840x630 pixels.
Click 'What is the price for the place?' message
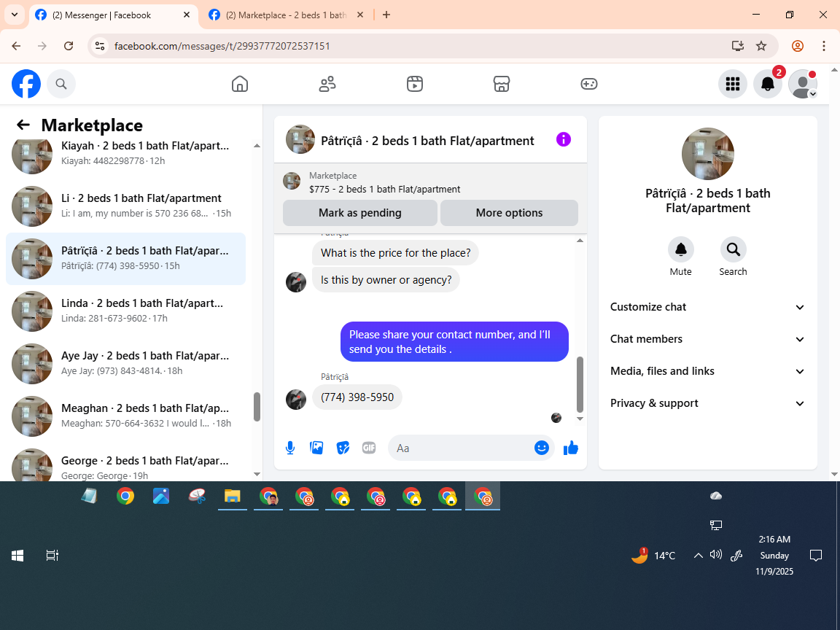coord(395,253)
